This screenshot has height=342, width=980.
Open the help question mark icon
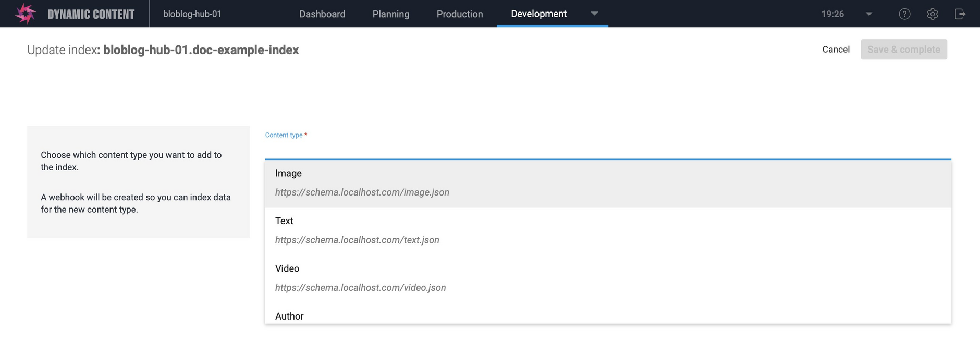point(904,14)
